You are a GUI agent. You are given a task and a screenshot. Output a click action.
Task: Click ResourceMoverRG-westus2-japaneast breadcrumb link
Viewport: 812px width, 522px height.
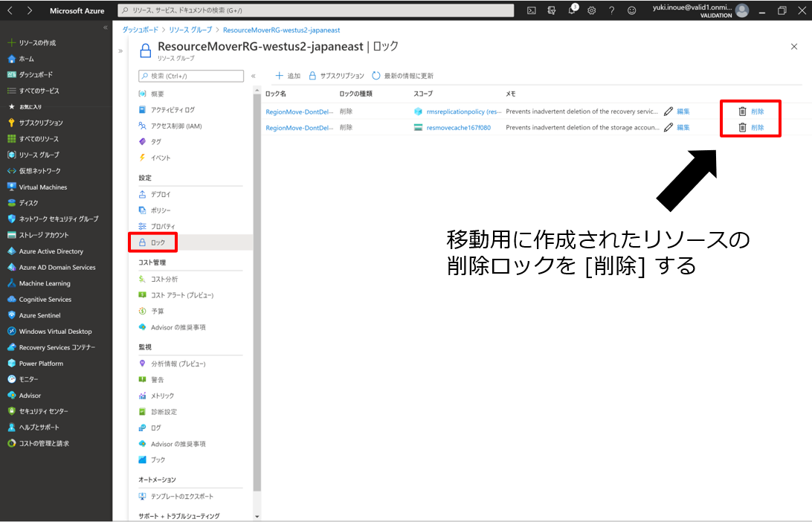(x=281, y=30)
